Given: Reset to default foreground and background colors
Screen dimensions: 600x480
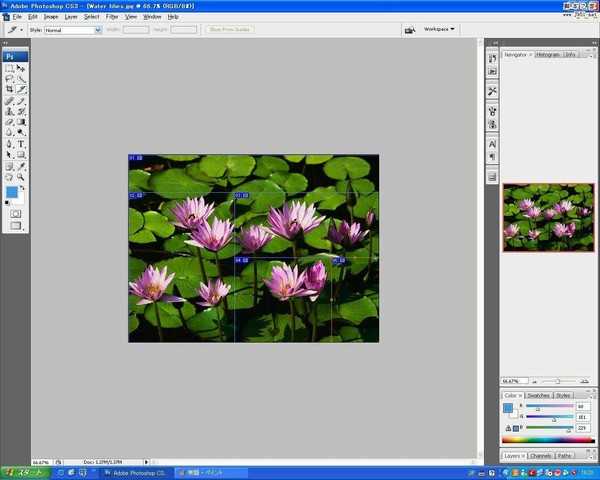Looking at the screenshot, I should tap(7, 201).
